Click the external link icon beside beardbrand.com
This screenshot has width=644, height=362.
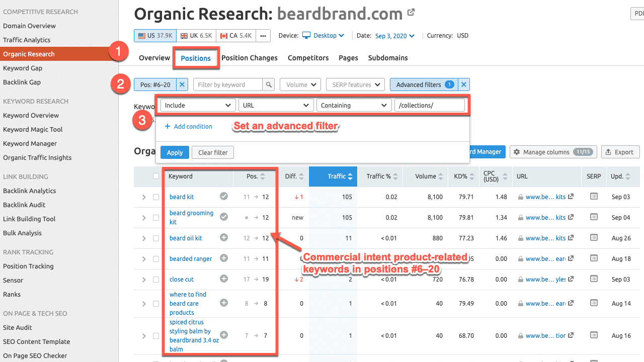(x=411, y=13)
